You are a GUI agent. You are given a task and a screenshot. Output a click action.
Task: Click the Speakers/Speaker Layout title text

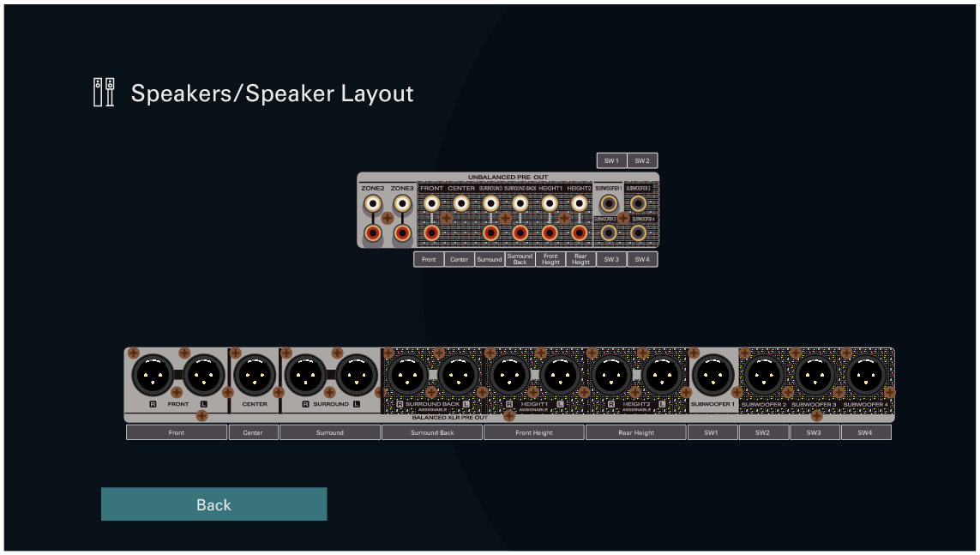tap(272, 94)
